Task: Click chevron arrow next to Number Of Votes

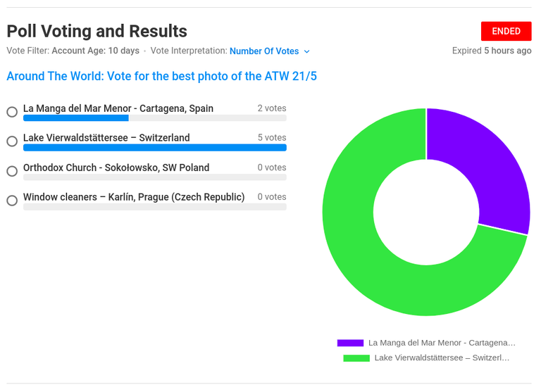Action: (x=306, y=51)
